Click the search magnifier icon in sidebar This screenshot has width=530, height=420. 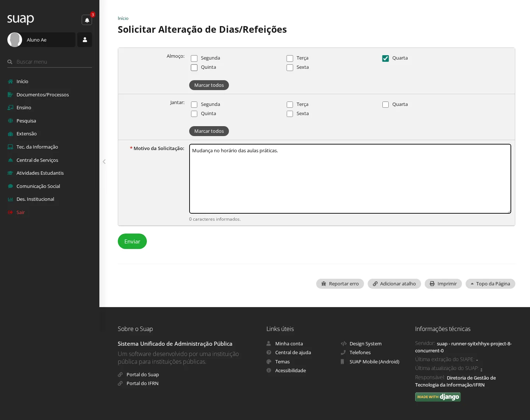pyautogui.click(x=10, y=62)
